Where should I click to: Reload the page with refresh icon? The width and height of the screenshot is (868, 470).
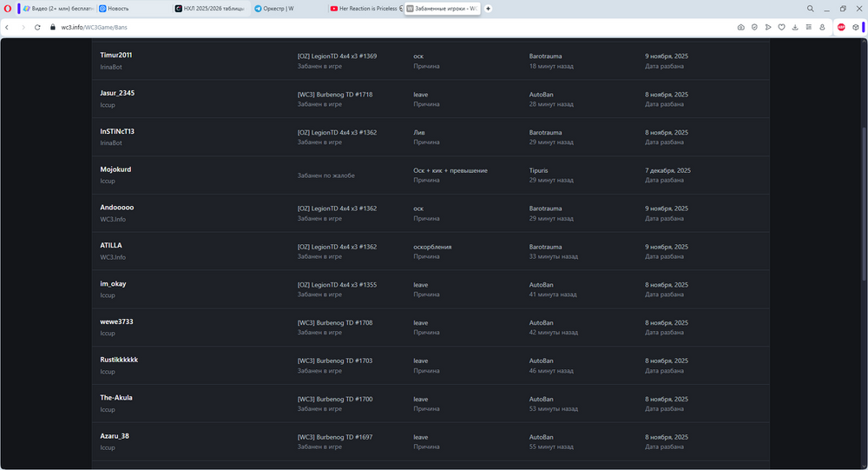(x=38, y=27)
